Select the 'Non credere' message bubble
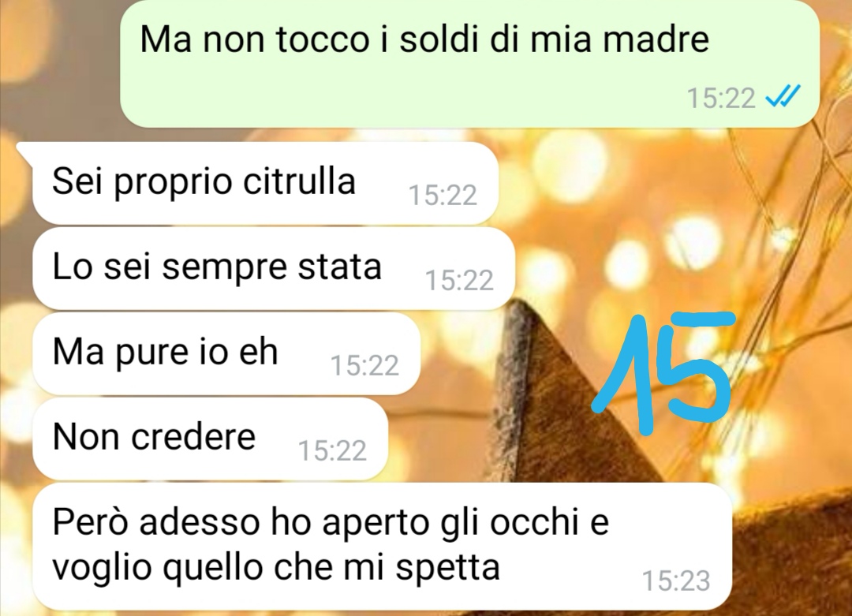Screen dimensions: 852x616 click(210, 439)
